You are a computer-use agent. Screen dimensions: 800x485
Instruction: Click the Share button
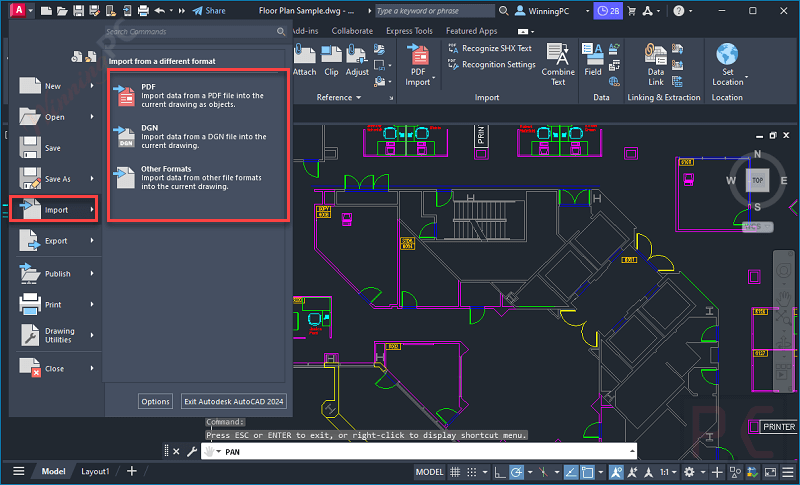point(209,11)
